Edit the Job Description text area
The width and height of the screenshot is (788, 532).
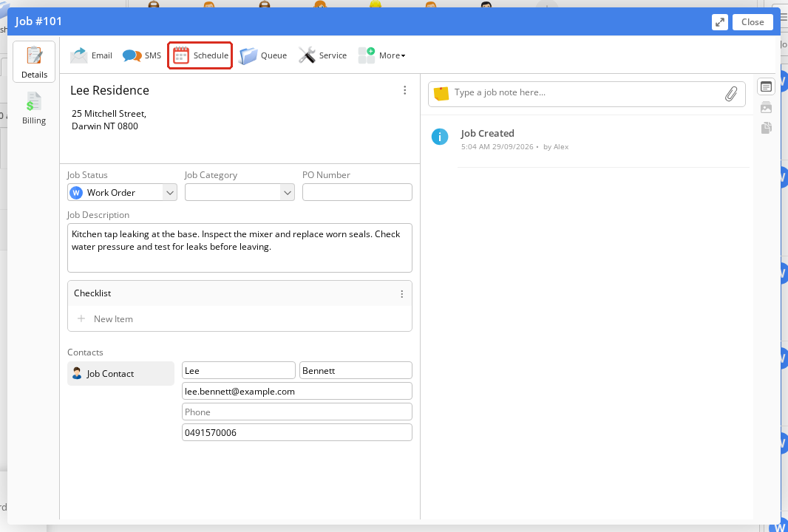tap(240, 248)
